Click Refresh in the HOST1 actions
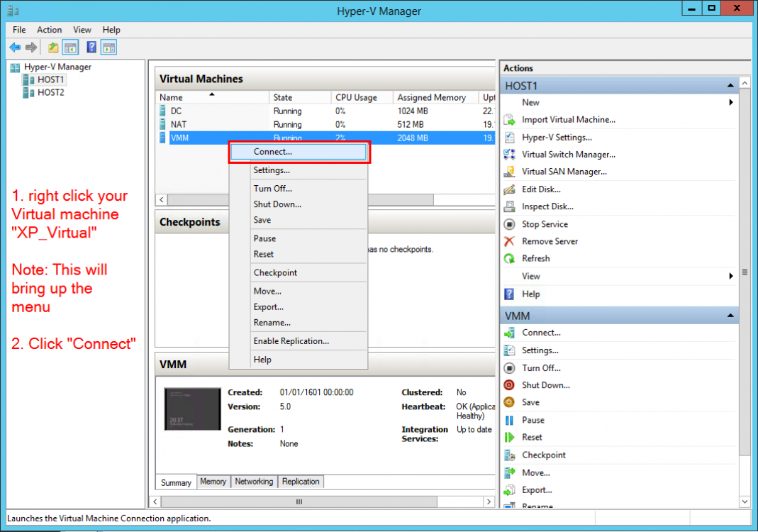 [543, 258]
